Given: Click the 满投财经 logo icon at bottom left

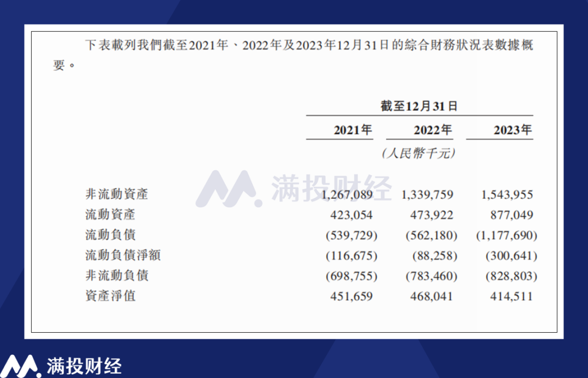Looking at the screenshot, I should click(x=21, y=365).
